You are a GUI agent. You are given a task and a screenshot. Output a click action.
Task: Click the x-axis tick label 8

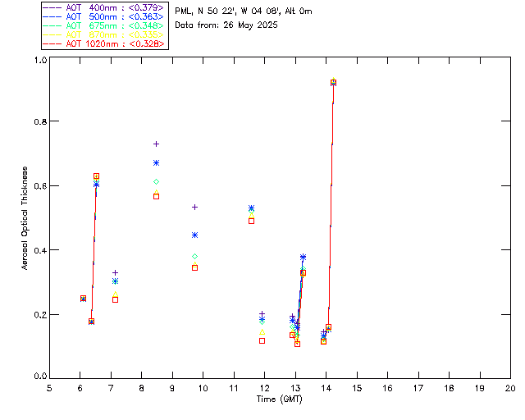[142, 388]
